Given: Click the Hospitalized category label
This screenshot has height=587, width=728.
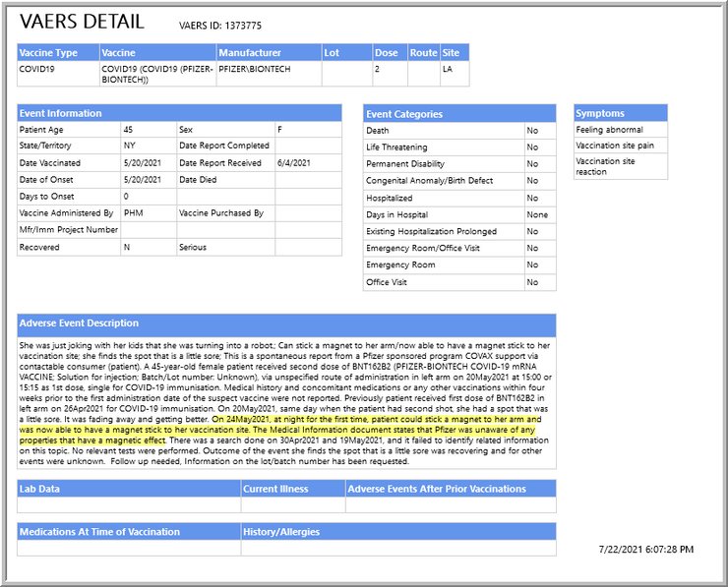Looking at the screenshot, I should (x=389, y=199).
